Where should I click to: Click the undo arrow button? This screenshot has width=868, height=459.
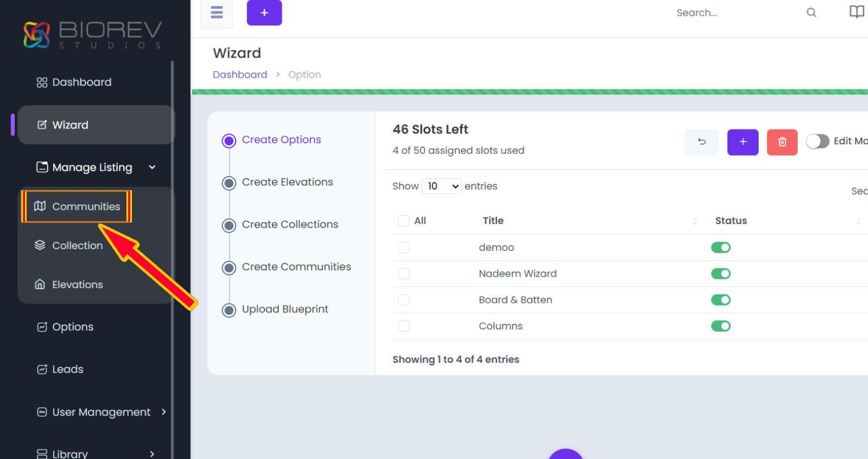pos(701,142)
